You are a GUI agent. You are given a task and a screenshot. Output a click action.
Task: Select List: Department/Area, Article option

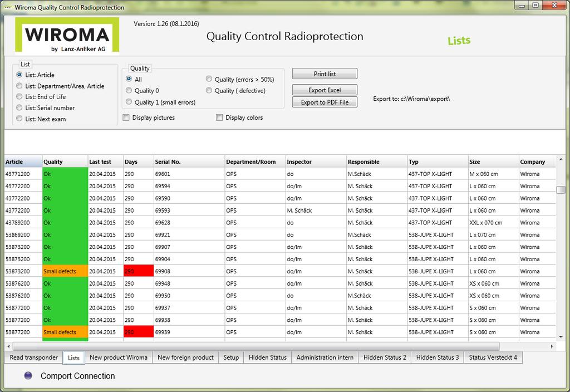click(19, 86)
